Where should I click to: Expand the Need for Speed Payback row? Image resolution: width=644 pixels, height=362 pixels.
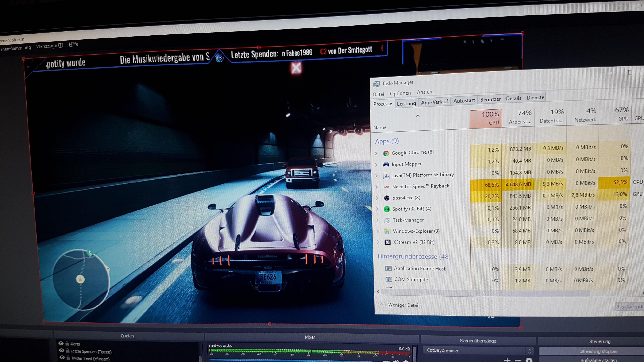coord(377,187)
